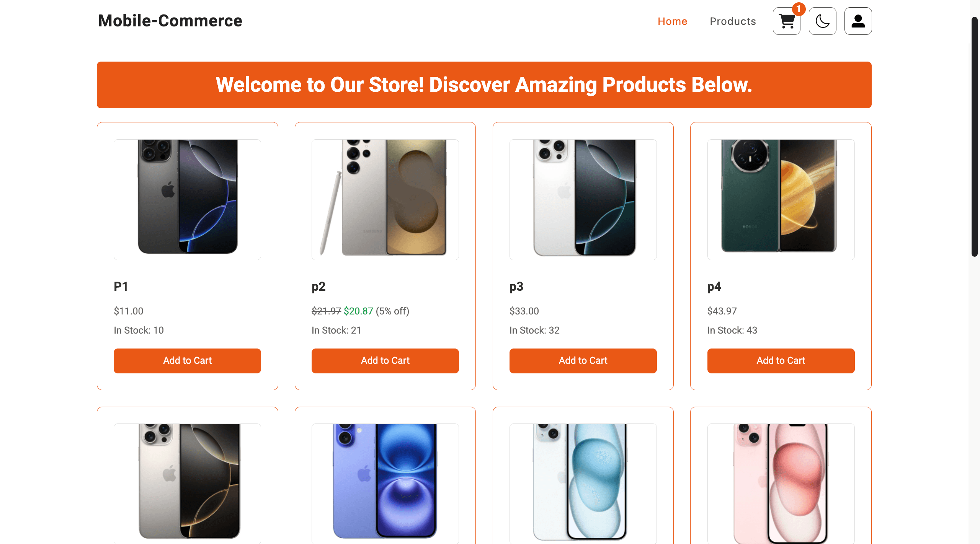Select the Home navigation link

(673, 21)
